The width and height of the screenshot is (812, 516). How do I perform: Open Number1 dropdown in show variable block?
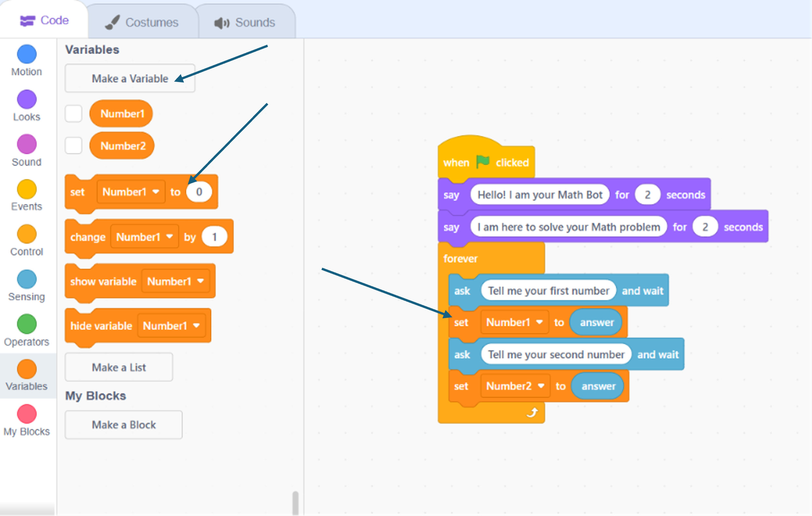point(176,281)
